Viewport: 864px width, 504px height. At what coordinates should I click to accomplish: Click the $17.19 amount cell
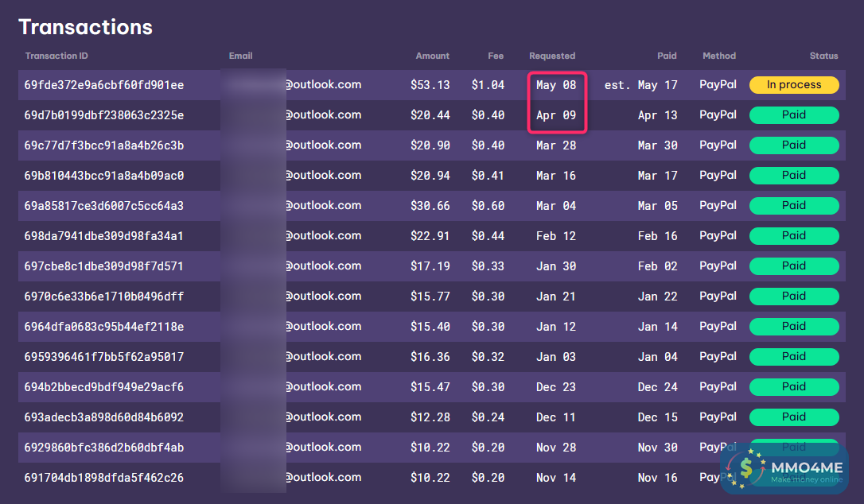click(430, 266)
